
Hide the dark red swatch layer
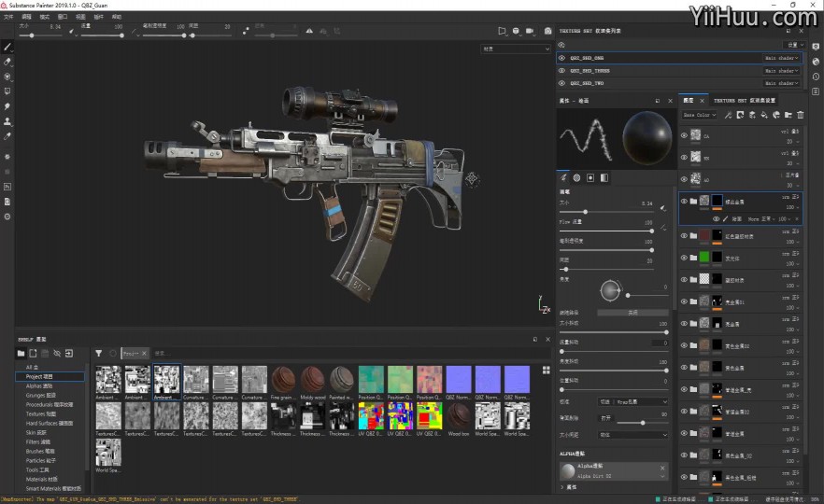tap(684, 236)
